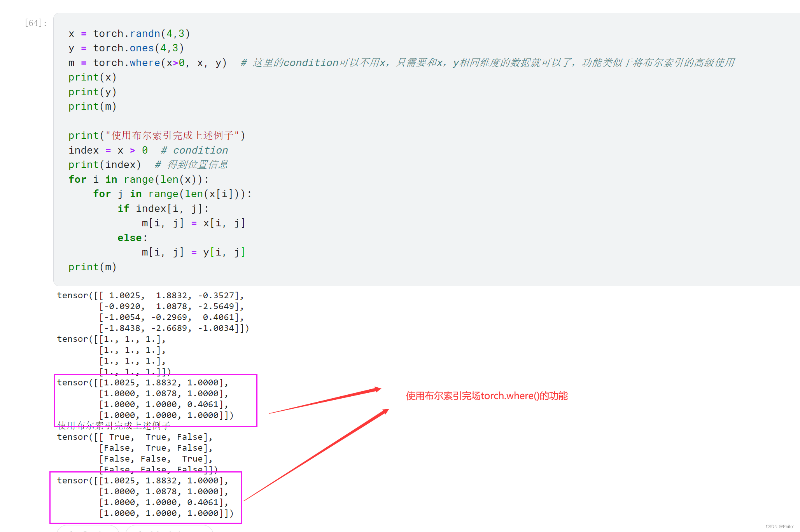Click the line 'index = x > 0'
Viewport: 800px width, 532px height.
point(108,150)
